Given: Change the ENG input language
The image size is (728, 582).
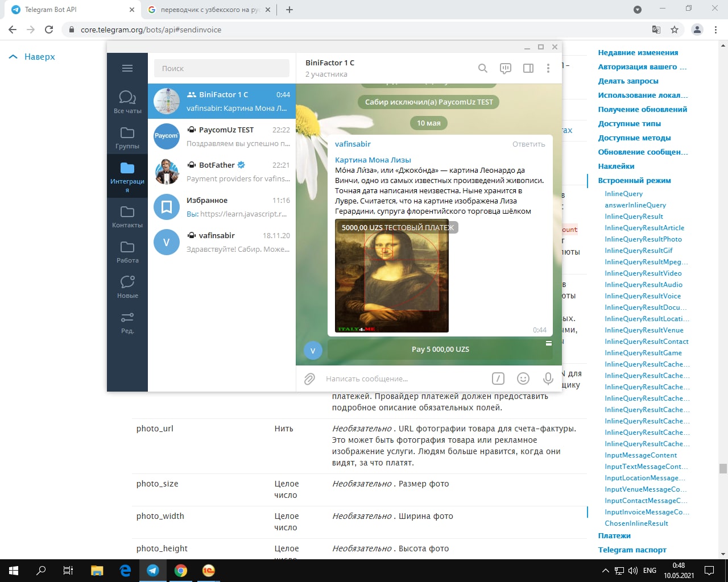Looking at the screenshot, I should click(650, 571).
